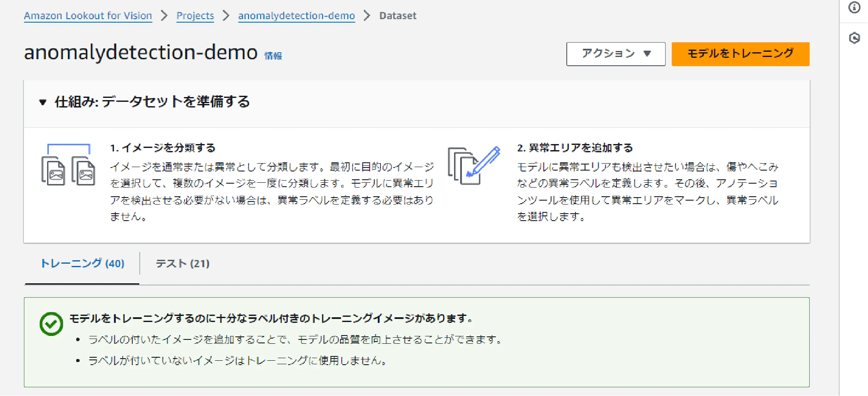Switch to the トレーニング (40) tab

click(82, 263)
